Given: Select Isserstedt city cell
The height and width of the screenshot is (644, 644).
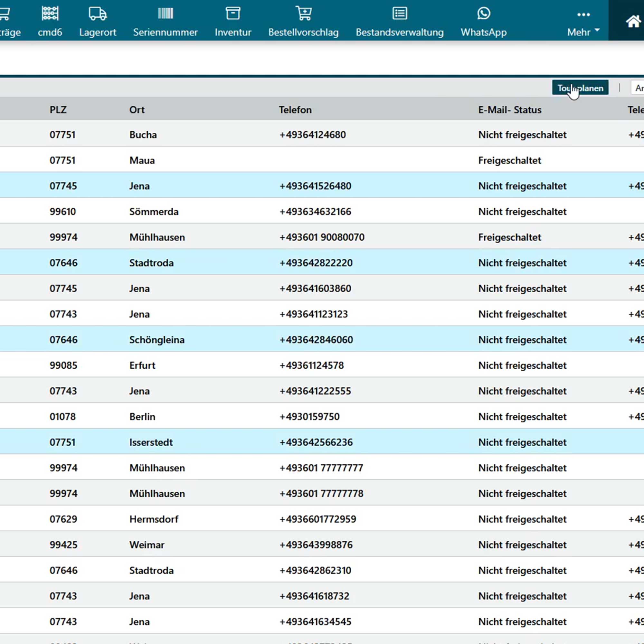Looking at the screenshot, I should (x=151, y=442).
